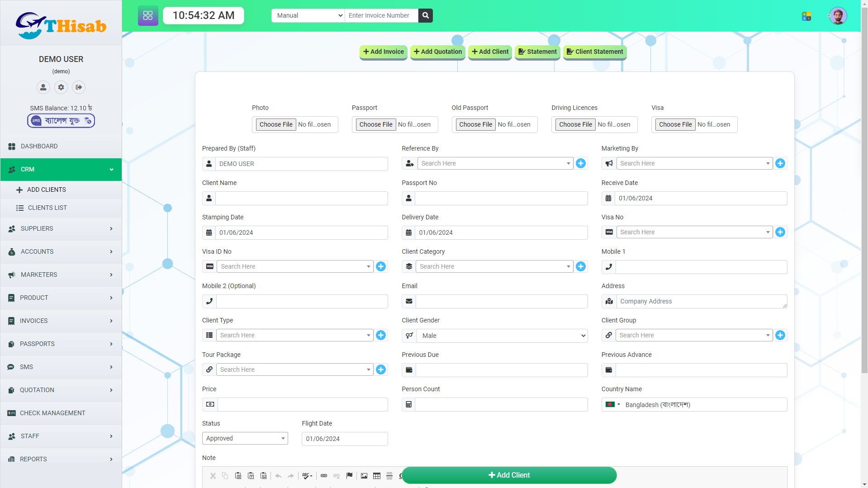Click the calculator icon in top bar
Screen dimensions: 868x488
(806, 16)
